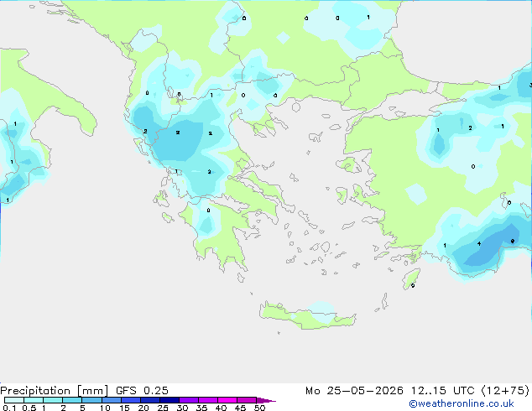Select the 30–35 mm legend color swatch
Viewport: 532px width, 411px height.
[x=189, y=400]
